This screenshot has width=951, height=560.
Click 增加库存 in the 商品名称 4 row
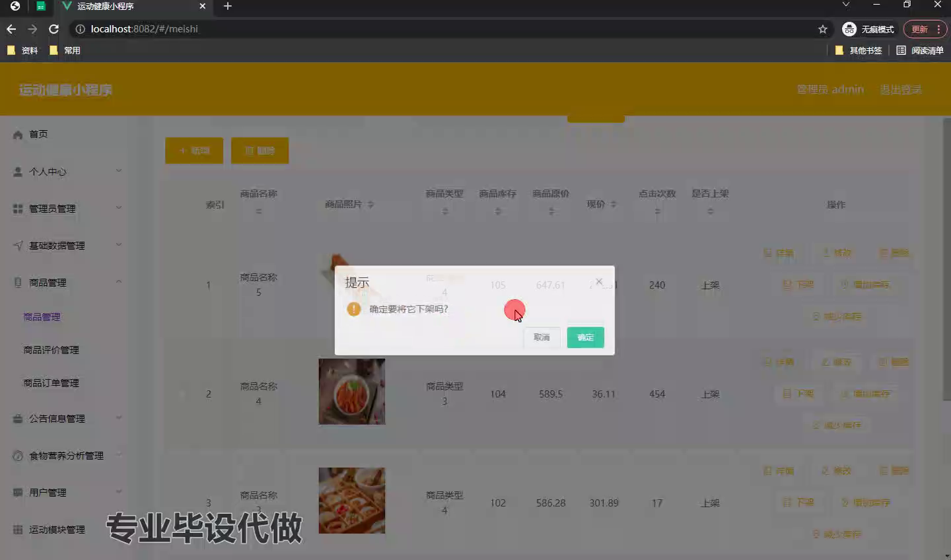click(x=865, y=394)
